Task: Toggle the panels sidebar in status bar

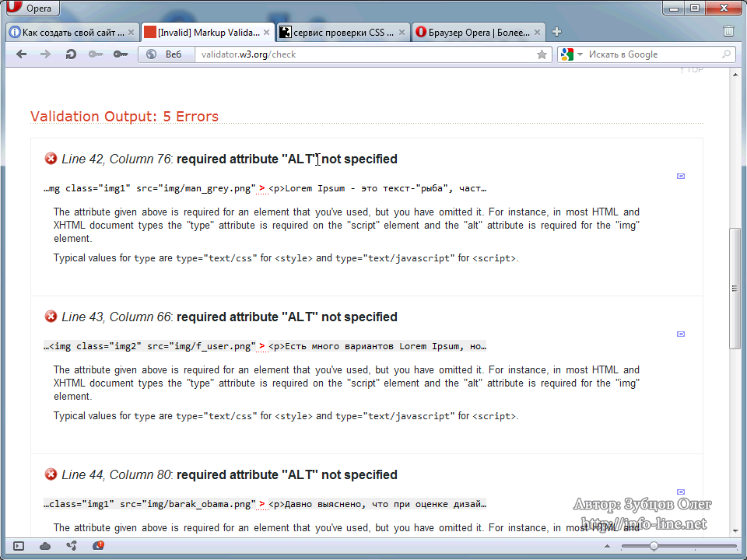Action: (x=19, y=546)
